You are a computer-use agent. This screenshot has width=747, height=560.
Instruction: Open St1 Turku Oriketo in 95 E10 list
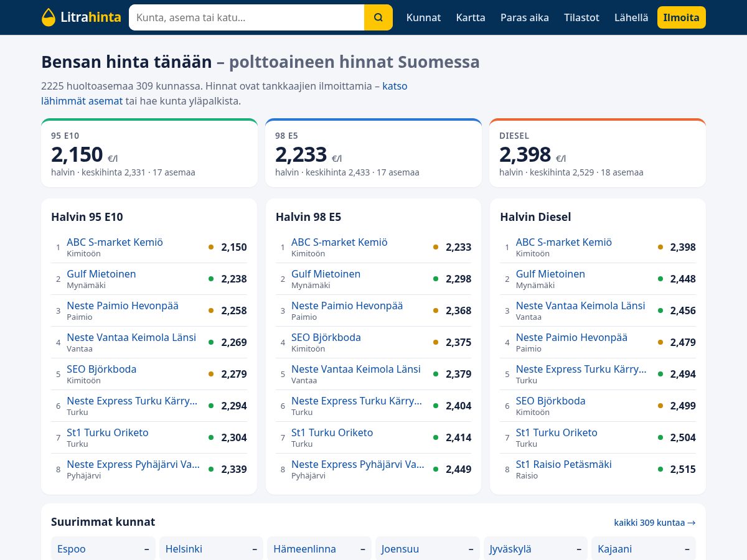[108, 432]
